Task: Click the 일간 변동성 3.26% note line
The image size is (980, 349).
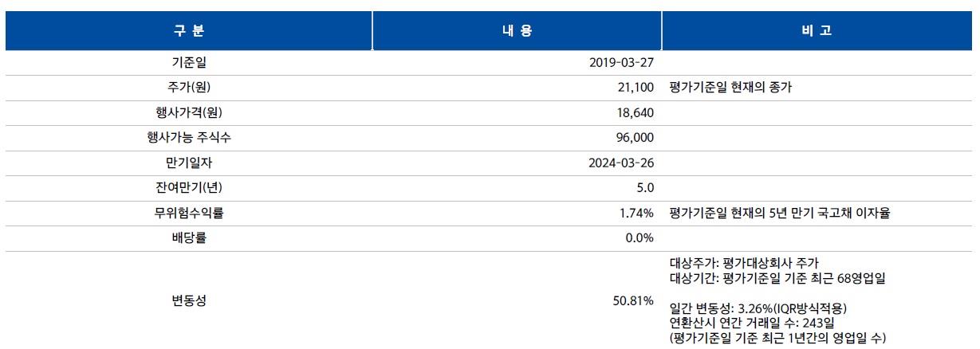Action: [x=758, y=308]
